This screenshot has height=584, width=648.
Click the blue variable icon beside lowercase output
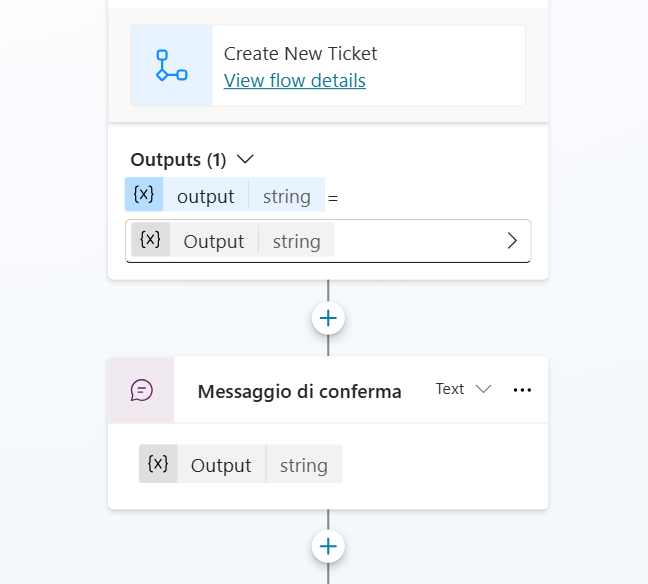(x=144, y=195)
